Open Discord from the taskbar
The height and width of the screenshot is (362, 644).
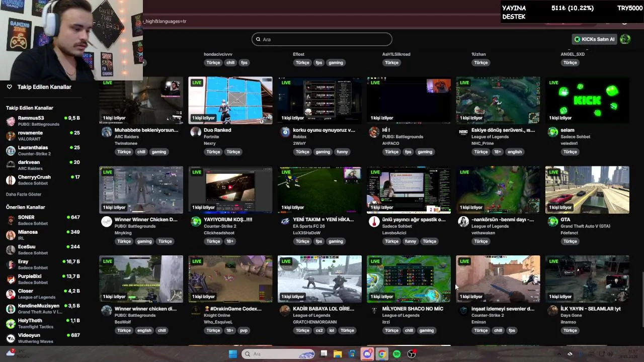367,354
